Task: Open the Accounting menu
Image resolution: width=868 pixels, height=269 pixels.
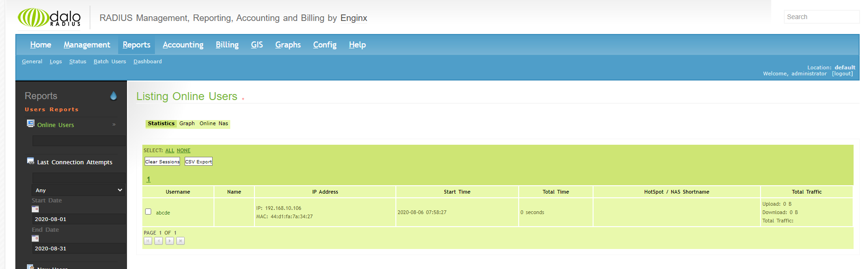Action: (183, 45)
